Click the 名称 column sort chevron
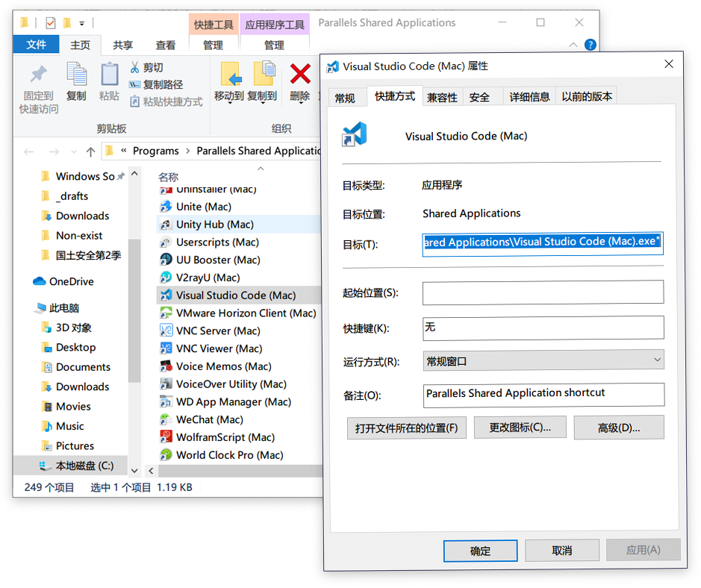Viewport: 701px width, 588px height. (261, 169)
